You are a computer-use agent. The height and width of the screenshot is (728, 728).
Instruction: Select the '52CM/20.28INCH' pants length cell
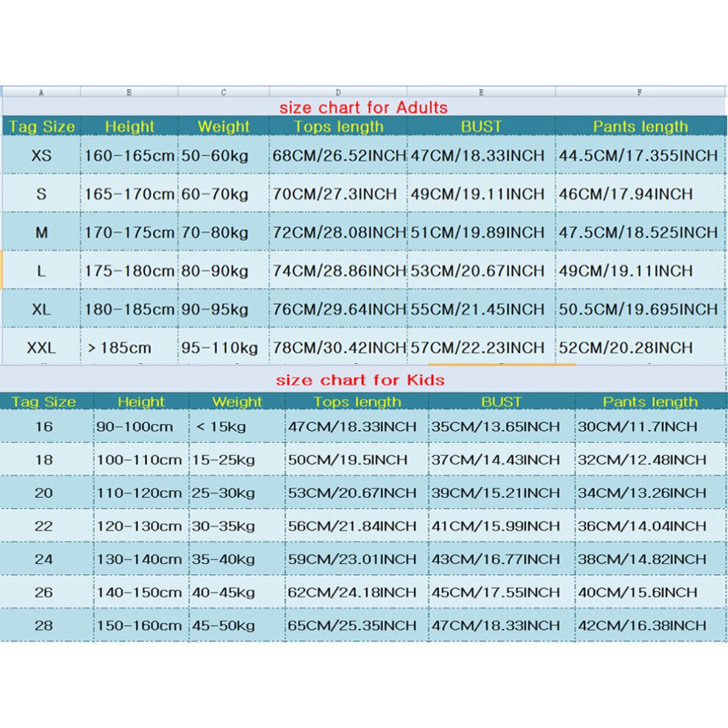[639, 346]
